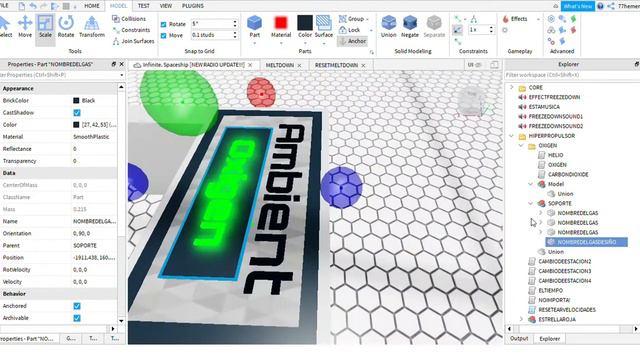
Task: Select EFFECTFREEZEDOWN sound in Explorer
Action: coord(554,97)
